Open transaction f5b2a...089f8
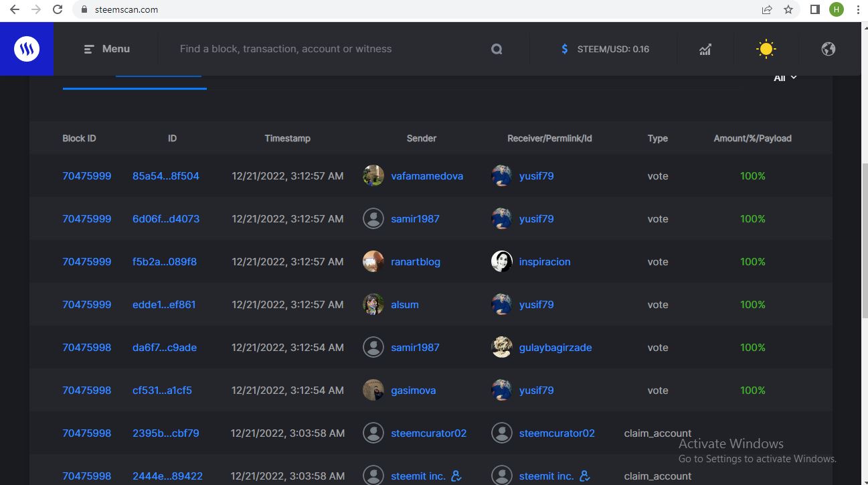 click(165, 262)
